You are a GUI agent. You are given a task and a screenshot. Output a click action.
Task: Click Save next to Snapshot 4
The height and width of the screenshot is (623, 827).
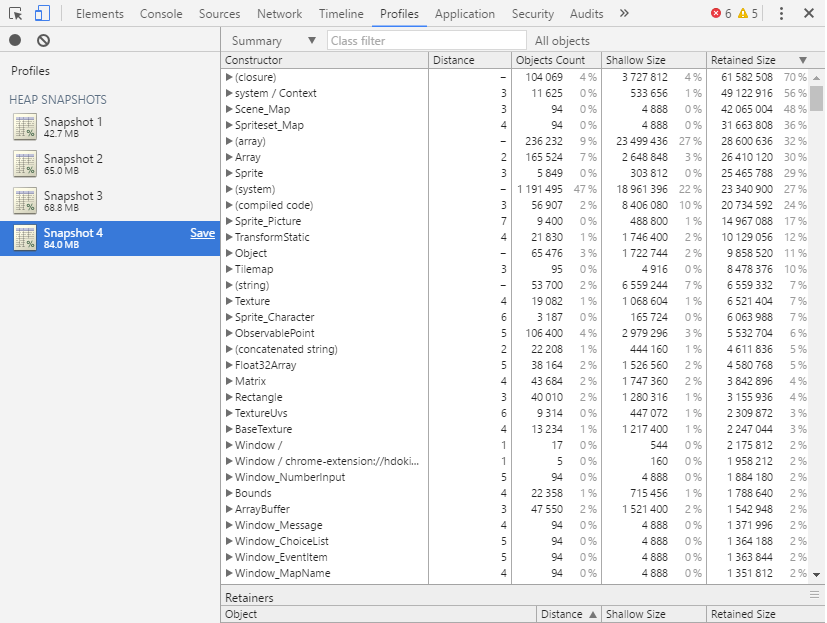tap(203, 232)
